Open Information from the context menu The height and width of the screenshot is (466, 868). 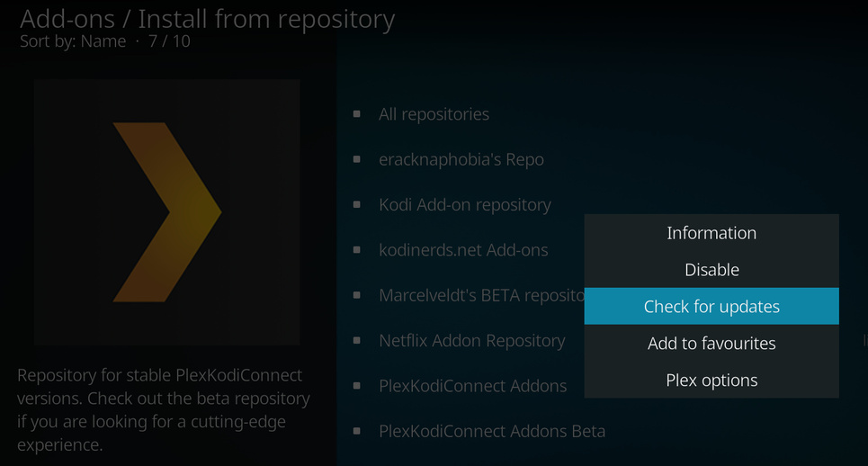[x=711, y=233]
